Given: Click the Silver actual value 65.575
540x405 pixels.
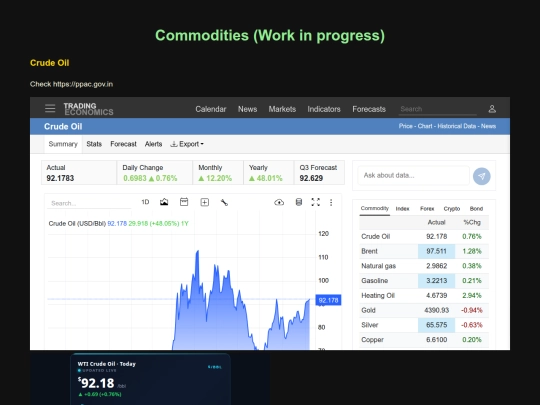Looking at the screenshot, I should [x=436, y=325].
